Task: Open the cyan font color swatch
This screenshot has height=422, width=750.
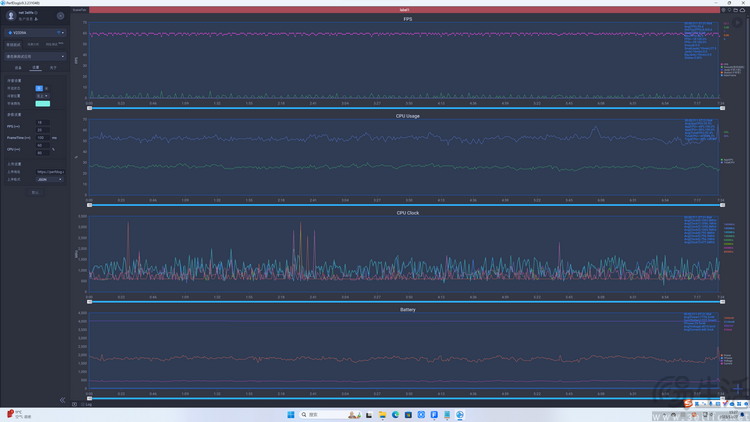Action: pos(43,103)
